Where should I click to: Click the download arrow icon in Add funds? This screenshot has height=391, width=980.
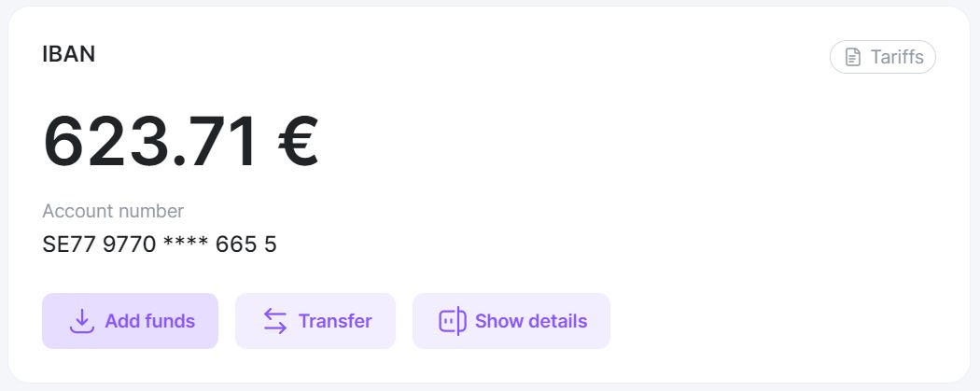[x=82, y=321]
